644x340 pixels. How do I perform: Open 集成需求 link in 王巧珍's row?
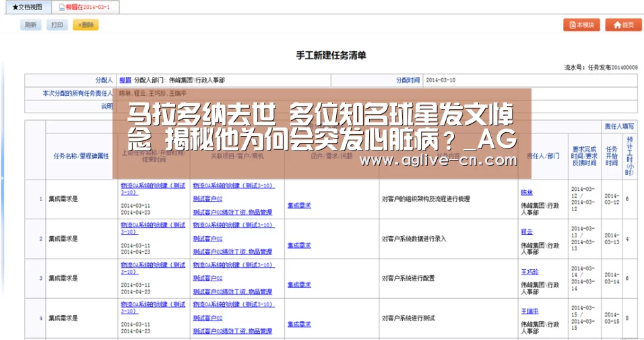coord(299,285)
